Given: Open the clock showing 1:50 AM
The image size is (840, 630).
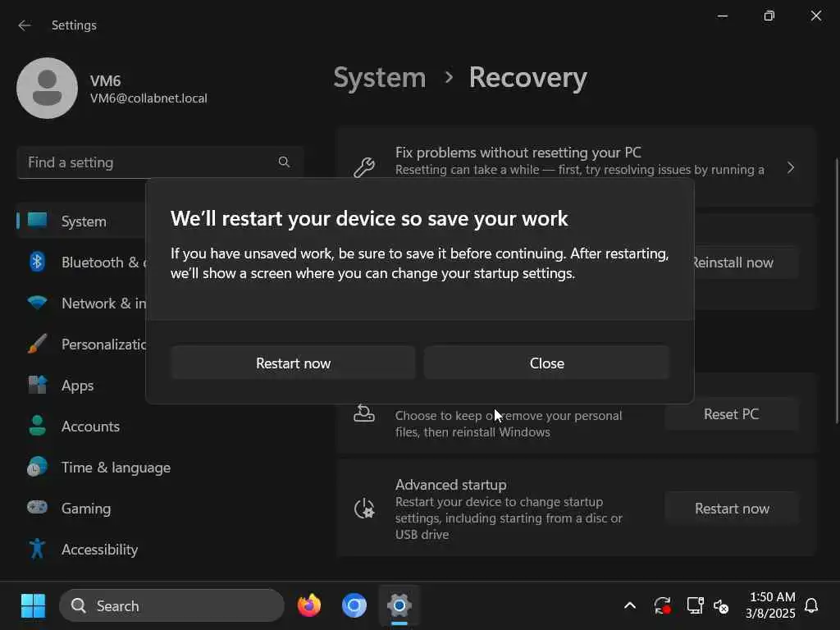Looking at the screenshot, I should click(x=771, y=605).
